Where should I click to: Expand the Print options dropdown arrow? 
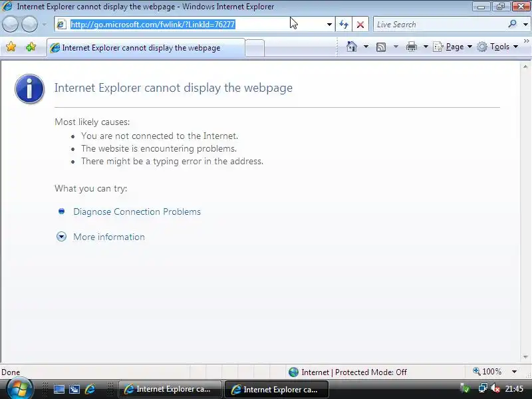pos(426,47)
